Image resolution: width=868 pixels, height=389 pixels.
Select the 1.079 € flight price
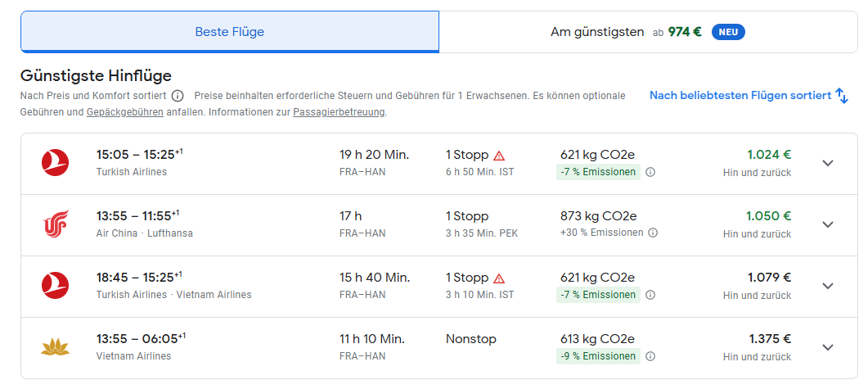[769, 278]
